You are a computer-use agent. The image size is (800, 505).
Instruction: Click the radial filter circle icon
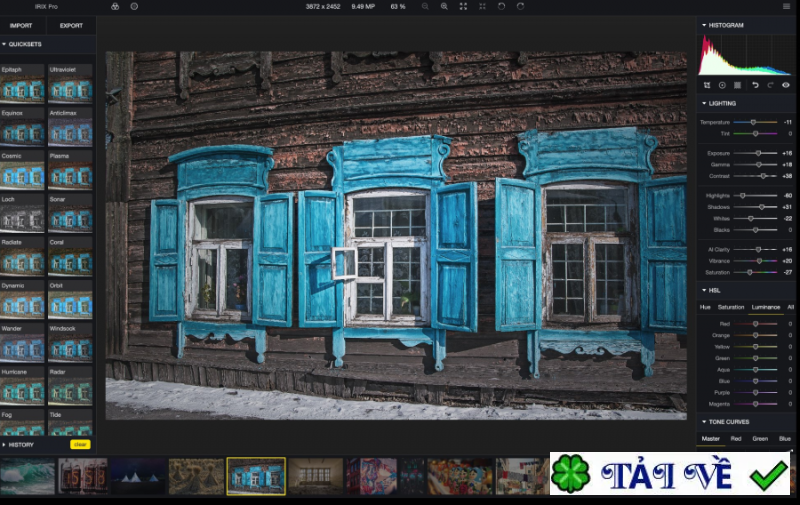point(722,85)
